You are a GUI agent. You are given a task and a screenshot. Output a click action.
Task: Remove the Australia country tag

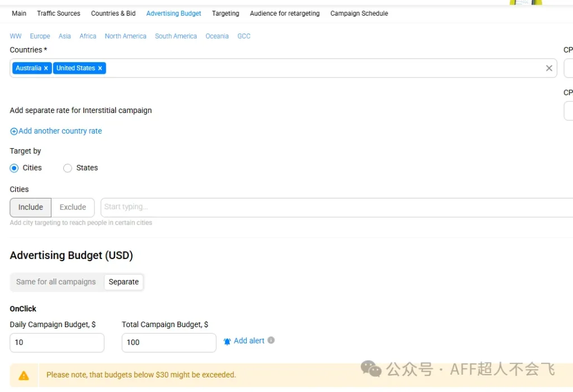click(46, 68)
